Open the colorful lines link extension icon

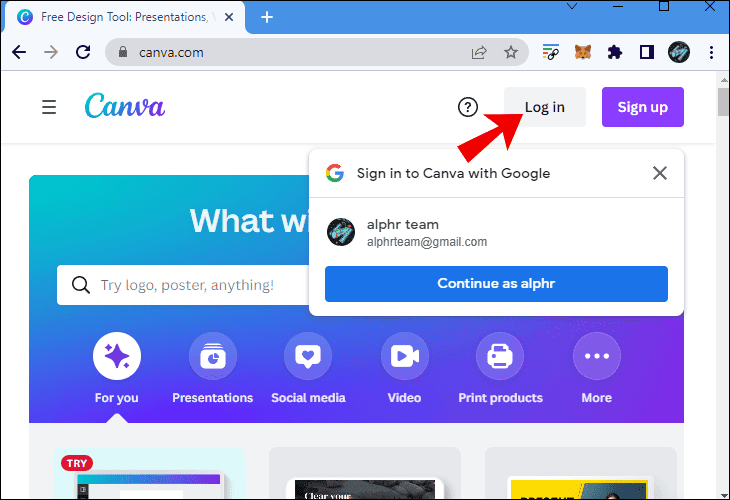[551, 52]
